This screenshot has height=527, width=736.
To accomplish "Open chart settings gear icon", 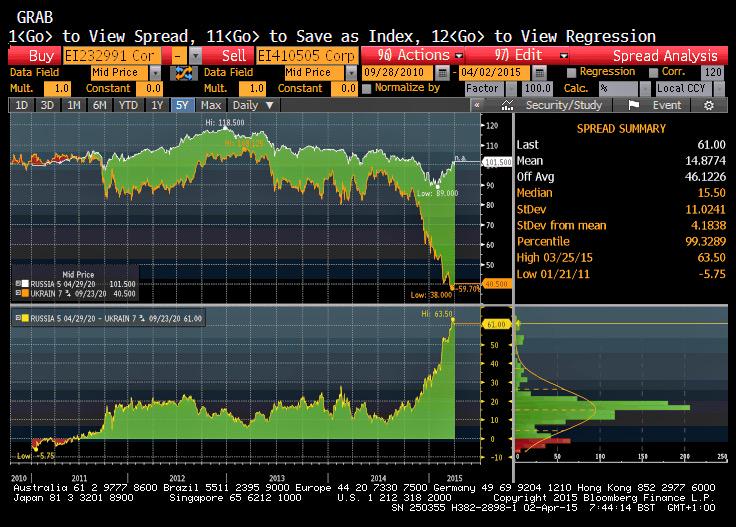I will [708, 106].
